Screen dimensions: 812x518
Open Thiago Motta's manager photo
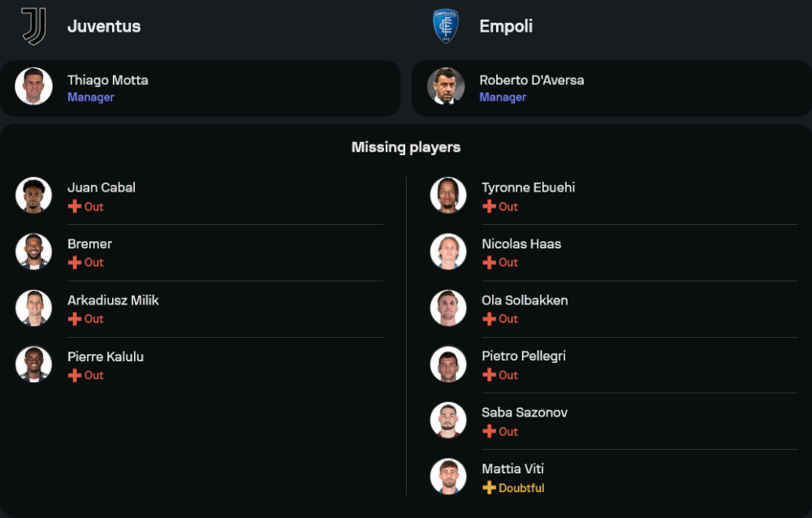(33, 87)
